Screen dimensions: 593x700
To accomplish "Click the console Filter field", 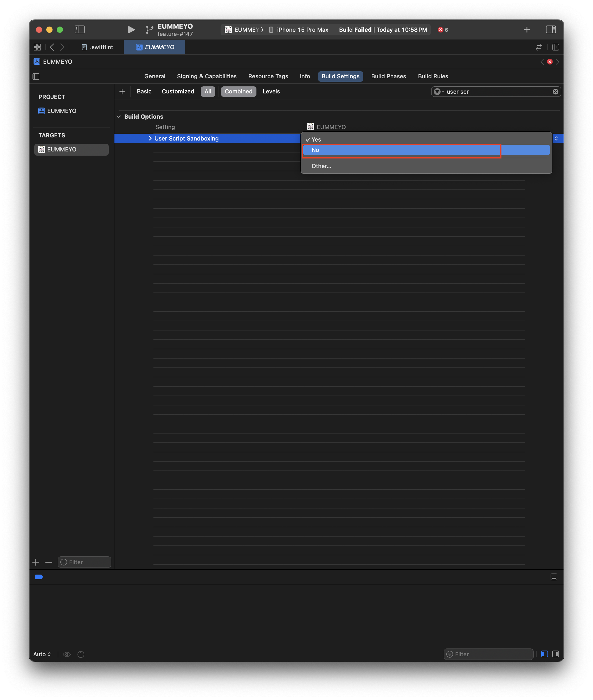I will click(x=488, y=654).
